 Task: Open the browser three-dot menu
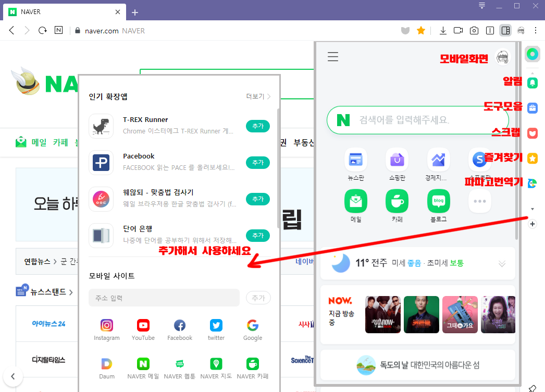click(536, 31)
